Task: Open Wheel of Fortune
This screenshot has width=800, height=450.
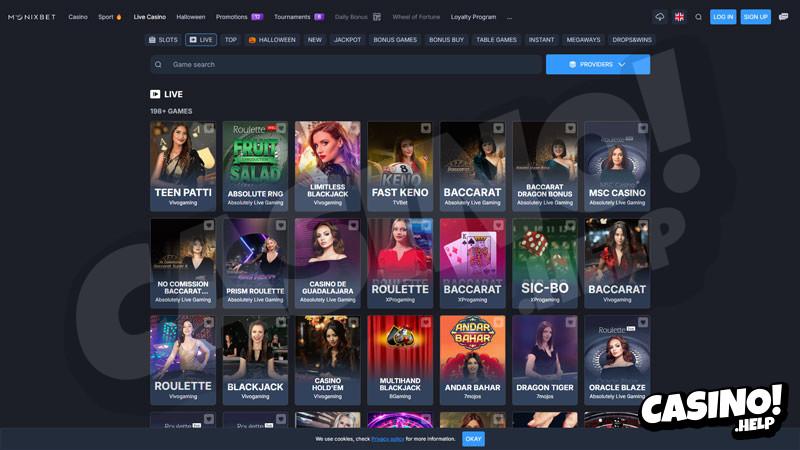Action: tap(416, 17)
